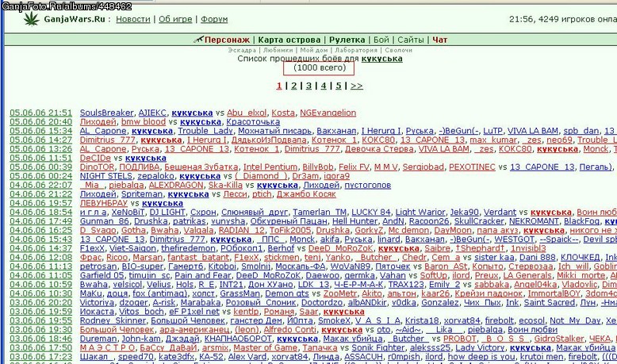Open the Бой menu item
Image resolution: width=617 pixels, height=364 pixels.
pos(381,40)
